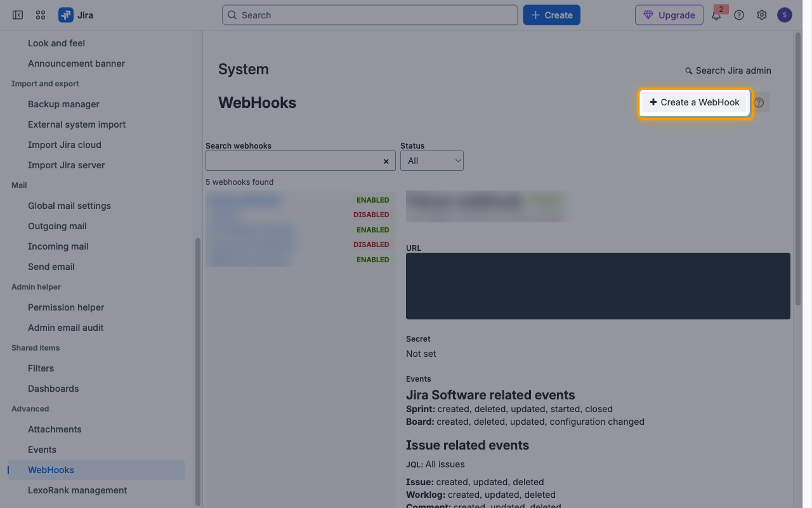Select the first ENABLED webhook row
The height and width of the screenshot is (508, 812).
click(x=299, y=200)
